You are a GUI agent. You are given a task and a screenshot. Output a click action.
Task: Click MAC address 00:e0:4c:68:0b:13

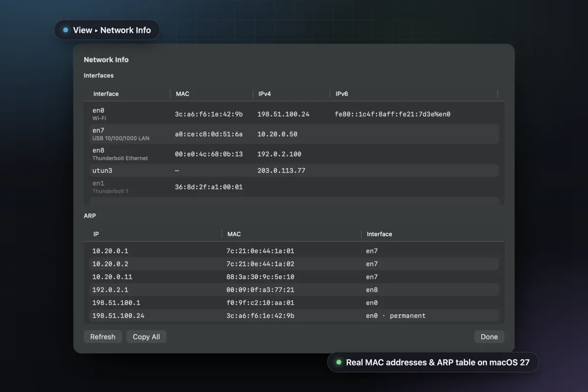click(x=209, y=154)
